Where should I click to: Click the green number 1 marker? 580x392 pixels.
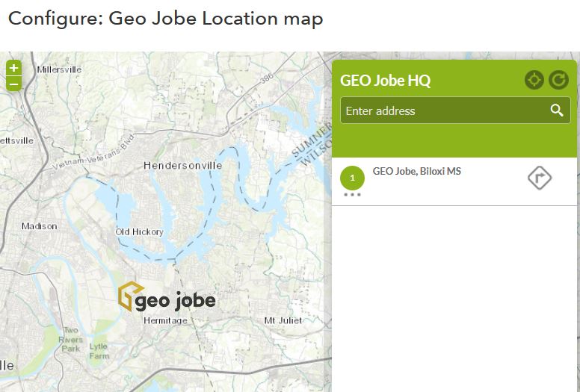(353, 178)
